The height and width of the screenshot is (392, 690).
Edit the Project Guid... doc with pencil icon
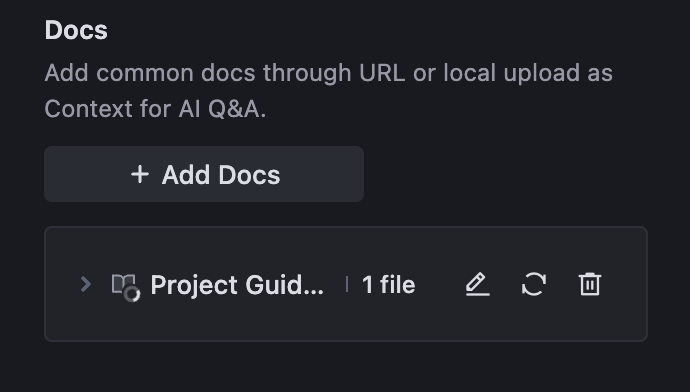[x=478, y=284]
